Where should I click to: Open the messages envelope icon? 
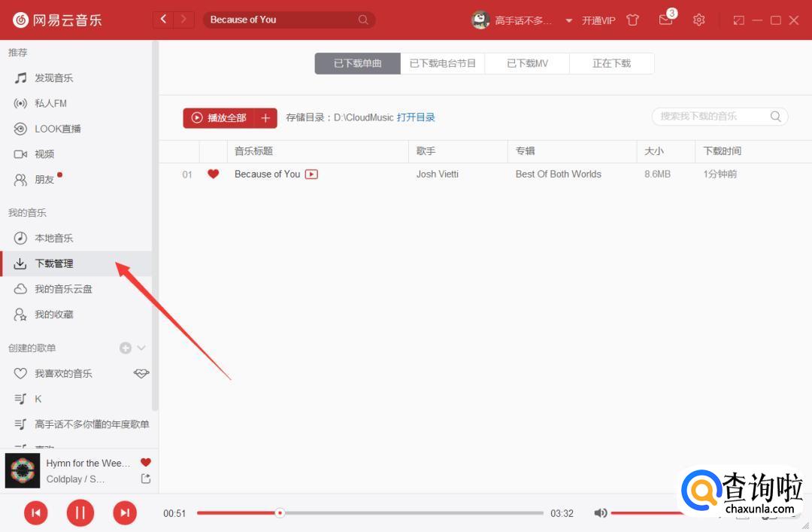click(665, 20)
